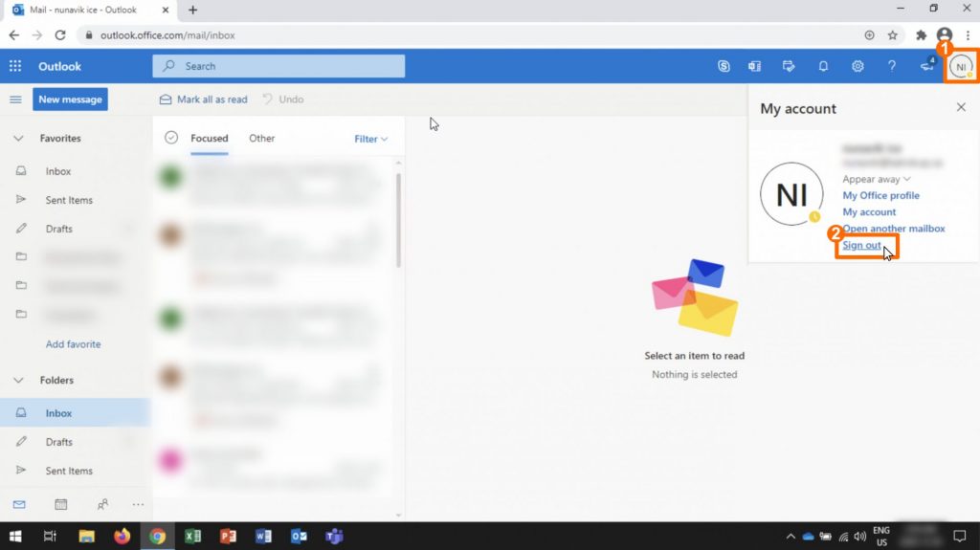
Task: Collapse the Favorites section
Action: (18, 139)
